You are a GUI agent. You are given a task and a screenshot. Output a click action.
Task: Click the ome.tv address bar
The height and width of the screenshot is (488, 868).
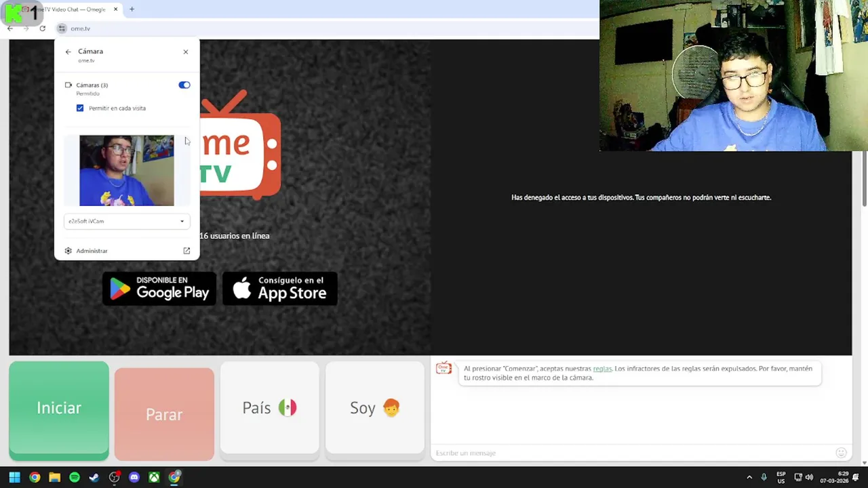click(325, 28)
